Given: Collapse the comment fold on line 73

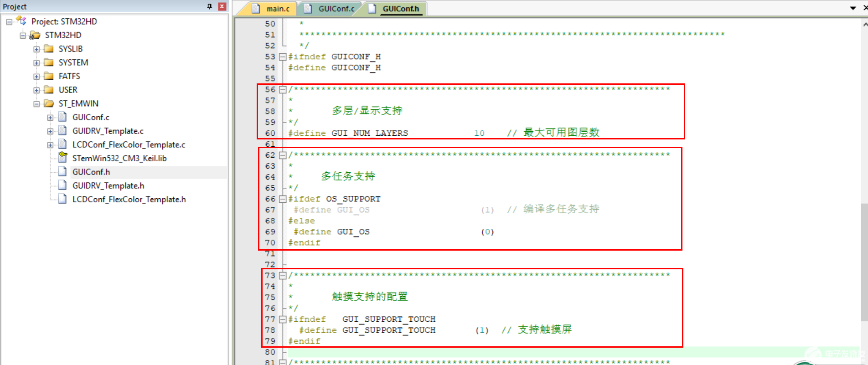Looking at the screenshot, I should point(283,276).
